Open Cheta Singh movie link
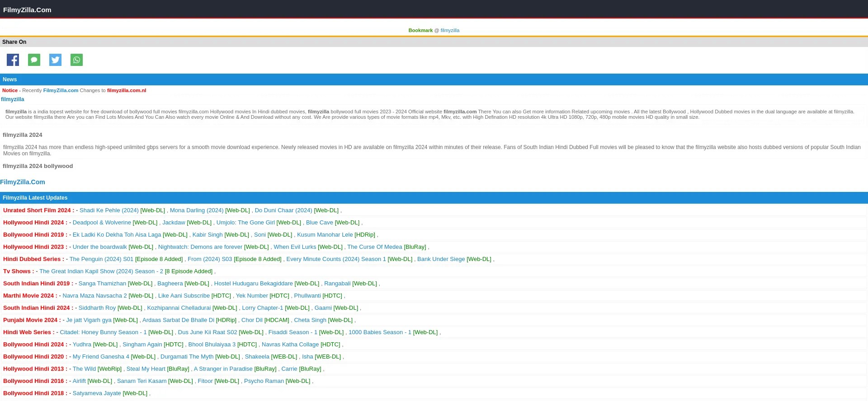Image resolution: width=868 pixels, height=401 pixels. (310, 320)
